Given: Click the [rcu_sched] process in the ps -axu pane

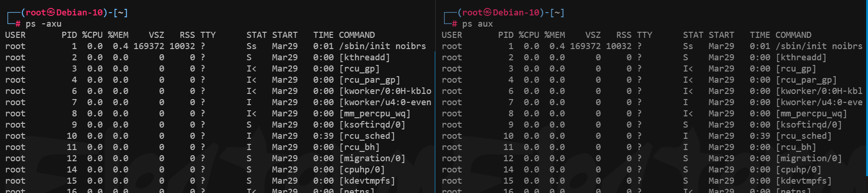Looking at the screenshot, I should (367, 136).
